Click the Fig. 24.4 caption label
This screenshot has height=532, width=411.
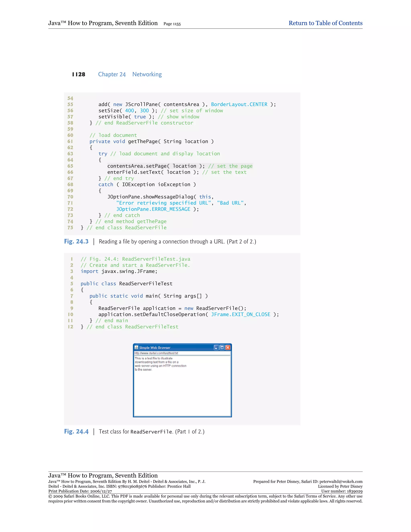[76, 431]
